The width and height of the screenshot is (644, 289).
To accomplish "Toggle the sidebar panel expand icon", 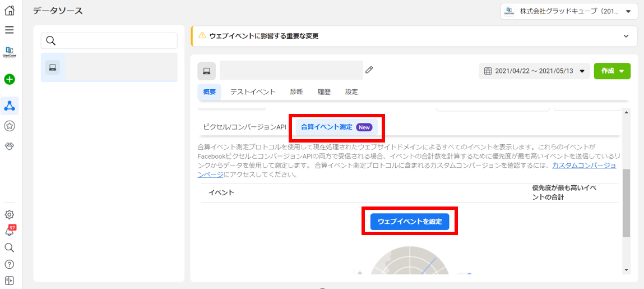I will (10, 281).
